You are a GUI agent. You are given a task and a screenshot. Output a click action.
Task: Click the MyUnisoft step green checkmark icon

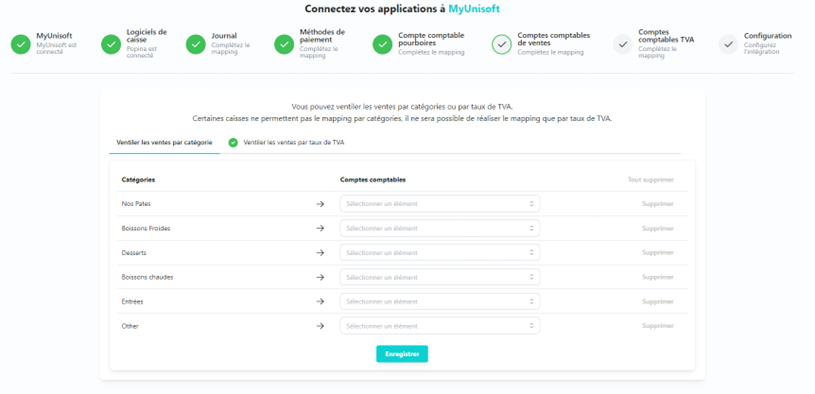21,45
